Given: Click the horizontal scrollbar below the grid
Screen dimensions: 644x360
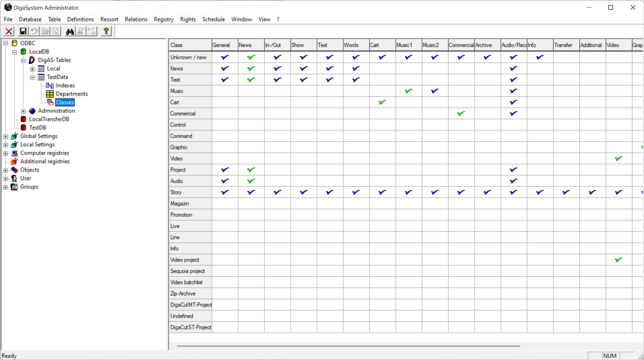Looking at the screenshot, I should click(x=348, y=346).
